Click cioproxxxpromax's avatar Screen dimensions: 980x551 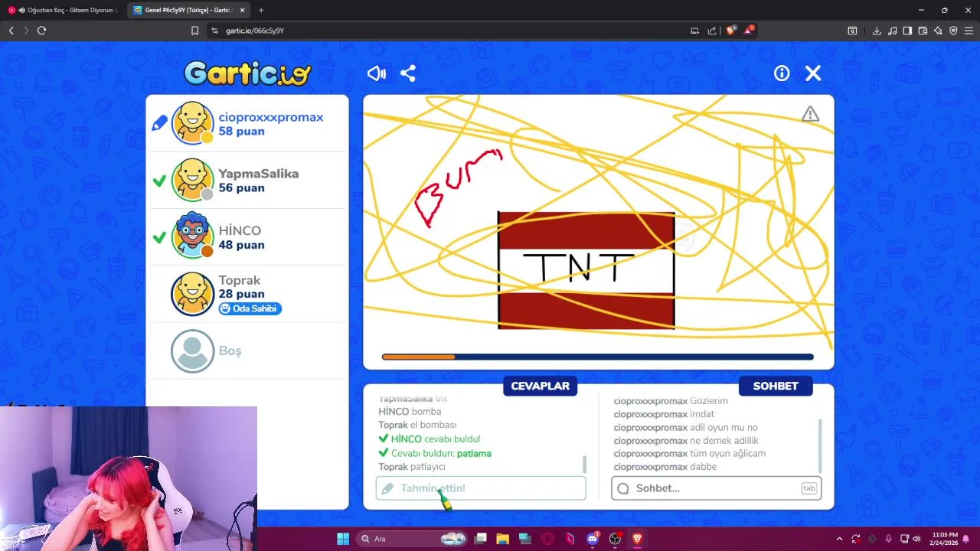pyautogui.click(x=192, y=123)
